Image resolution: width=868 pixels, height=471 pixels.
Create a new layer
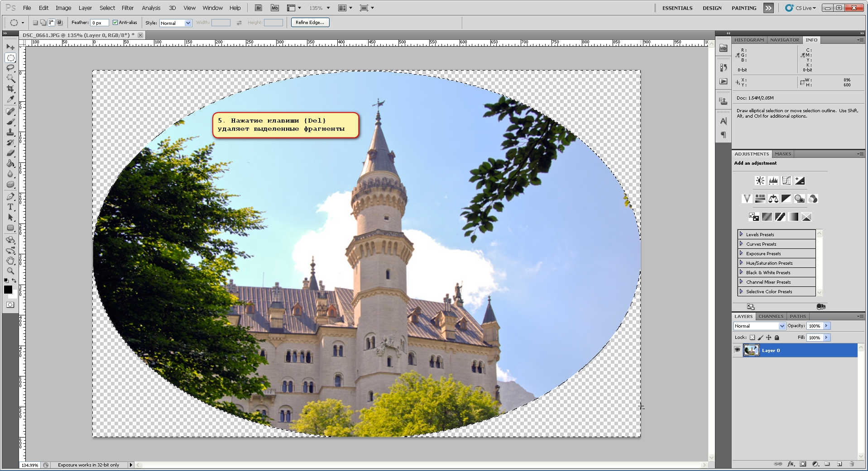tap(839, 464)
